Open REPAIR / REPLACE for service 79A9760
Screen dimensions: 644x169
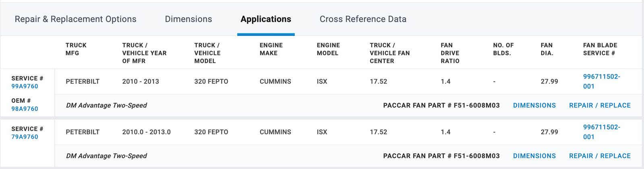[599, 156]
